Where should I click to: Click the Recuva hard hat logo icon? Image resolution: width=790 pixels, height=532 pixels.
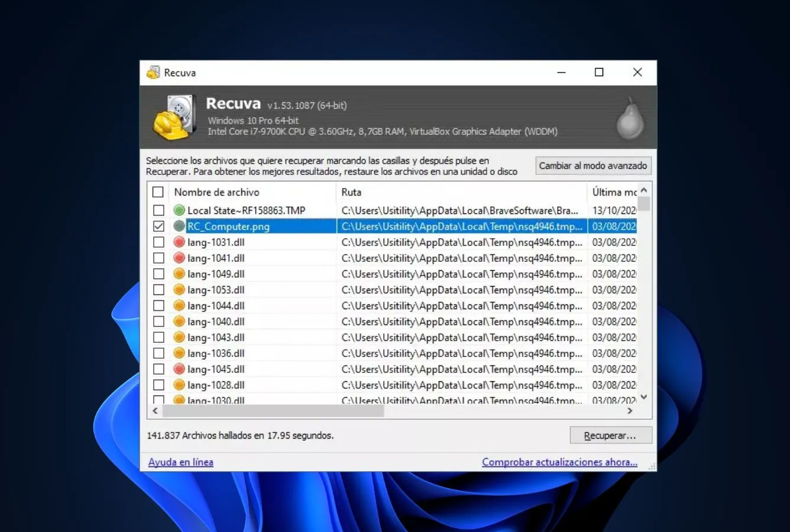(174, 117)
